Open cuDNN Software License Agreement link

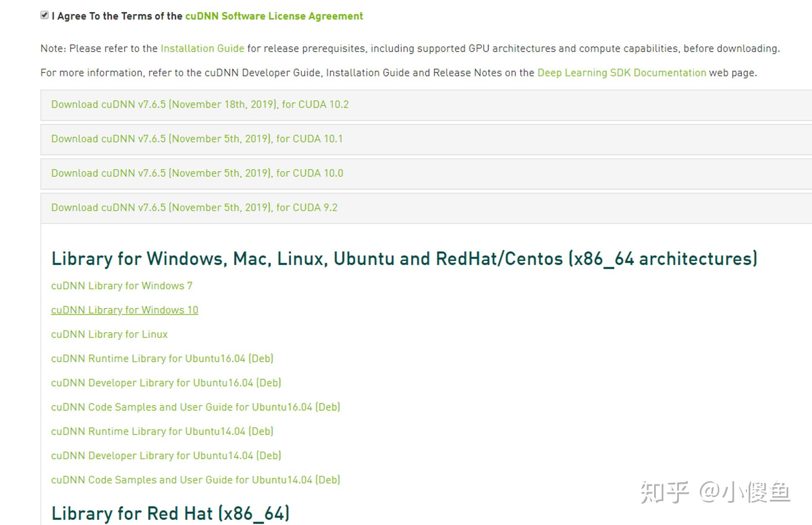coord(274,16)
